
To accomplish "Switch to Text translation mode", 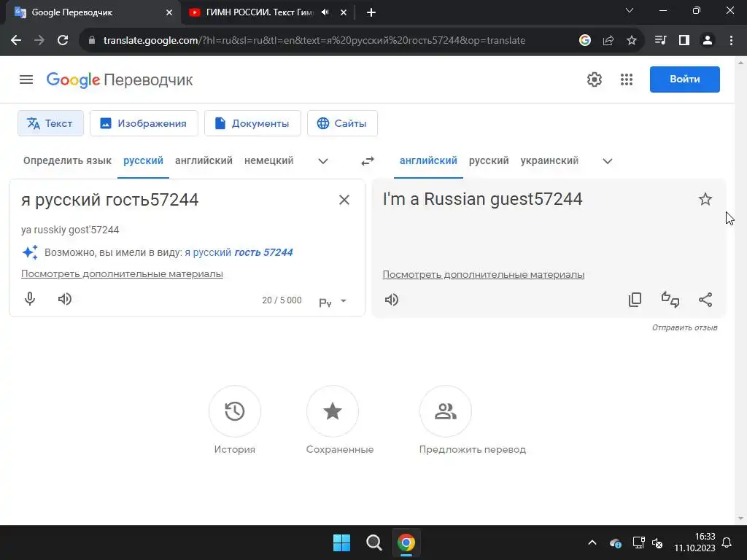I will click(x=50, y=123).
